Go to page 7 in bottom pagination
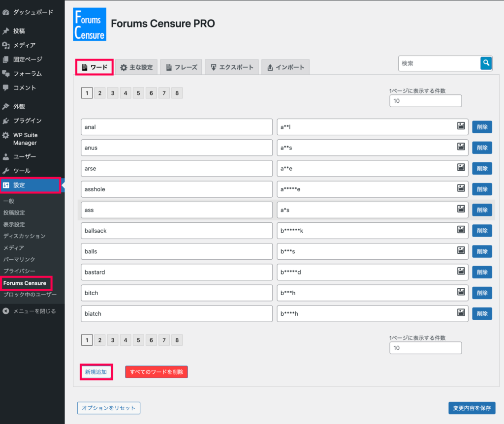Screen dimensions: 504x424 click(164, 340)
